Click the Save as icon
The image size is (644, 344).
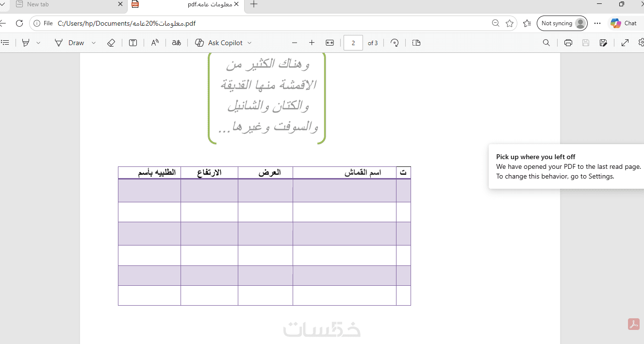coord(603,43)
